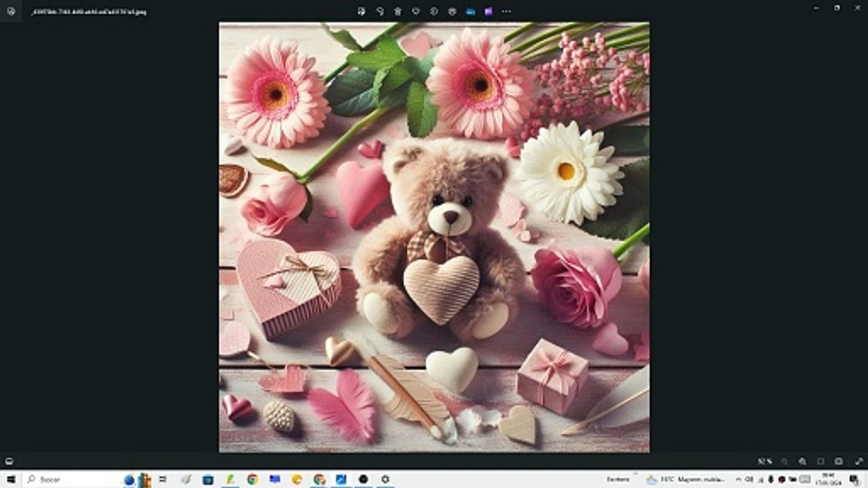Show file info panel icon
The height and width of the screenshot is (488, 868).
pos(434,11)
